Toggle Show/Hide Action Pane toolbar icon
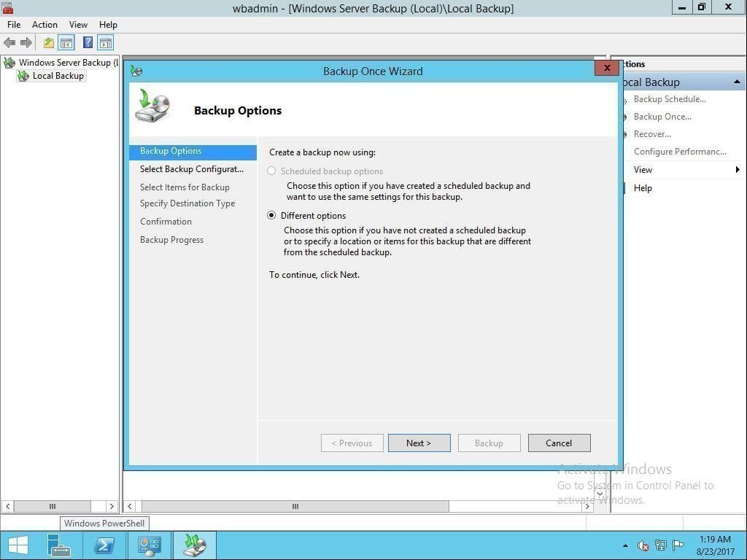Screen dimensions: 747x560 pos(106,43)
